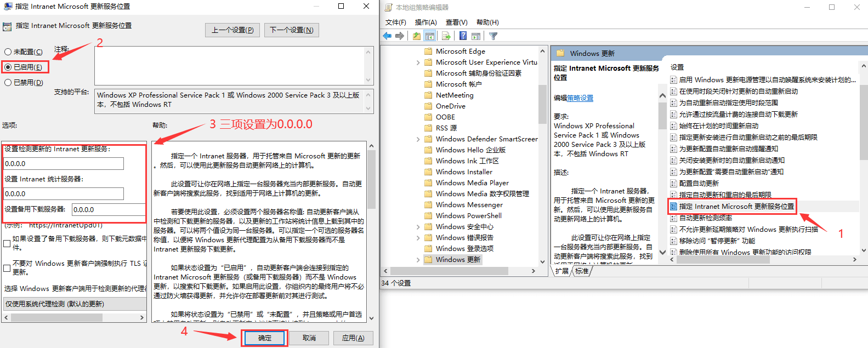Select Windows Media Player in the tree
This screenshot has width=868, height=348.
click(x=472, y=183)
